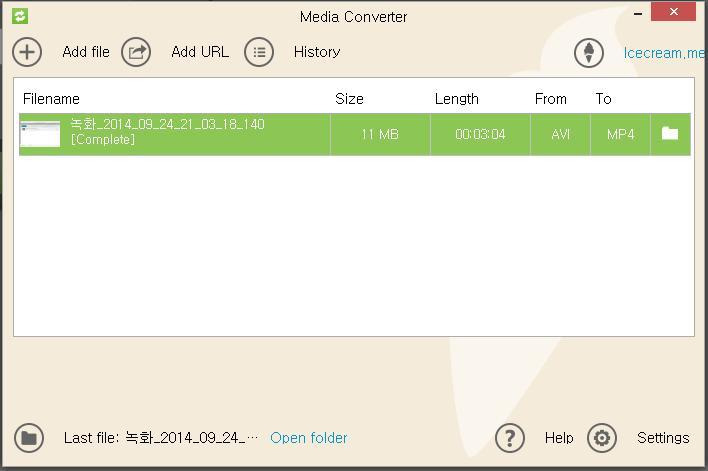
Task: Click the Size column header
Action: click(x=349, y=98)
